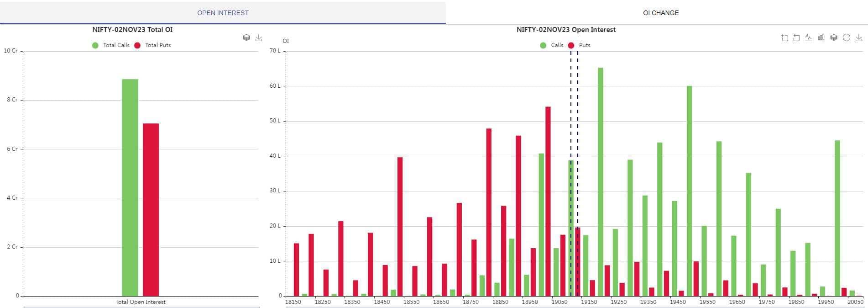Open the OI CHANGE tab

point(660,13)
